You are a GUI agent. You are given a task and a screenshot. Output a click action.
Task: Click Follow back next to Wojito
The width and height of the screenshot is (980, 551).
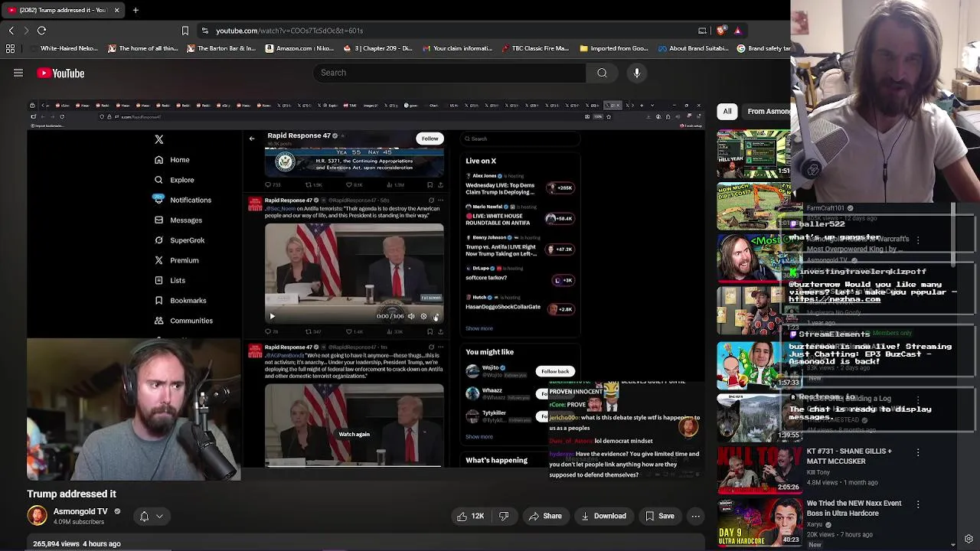click(x=555, y=371)
